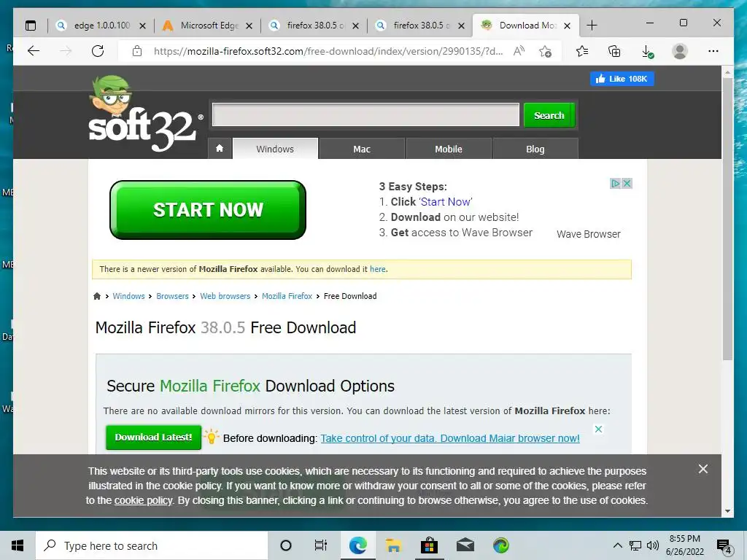Select the Mac category tab
Viewport: 747px width, 560px height.
coord(362,149)
